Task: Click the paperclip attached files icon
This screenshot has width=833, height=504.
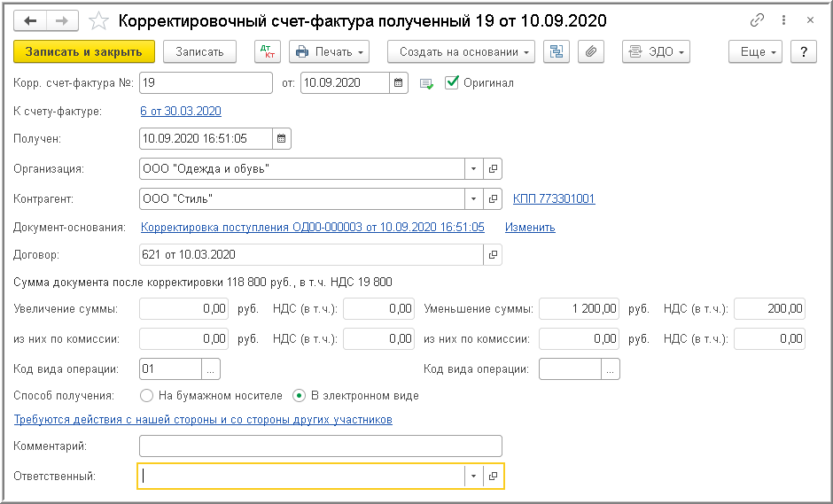Action: pos(591,52)
